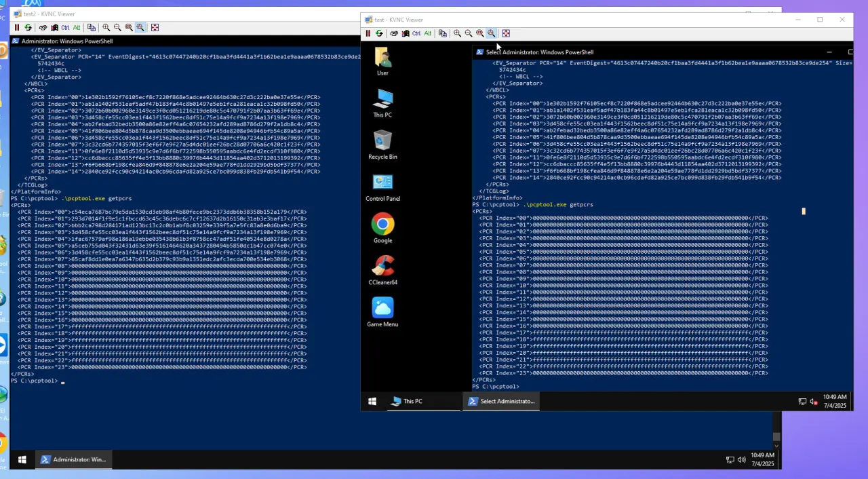Toggle the Ctrl key in test viewer toolbar
The height and width of the screenshot is (479, 868).
[x=416, y=33]
